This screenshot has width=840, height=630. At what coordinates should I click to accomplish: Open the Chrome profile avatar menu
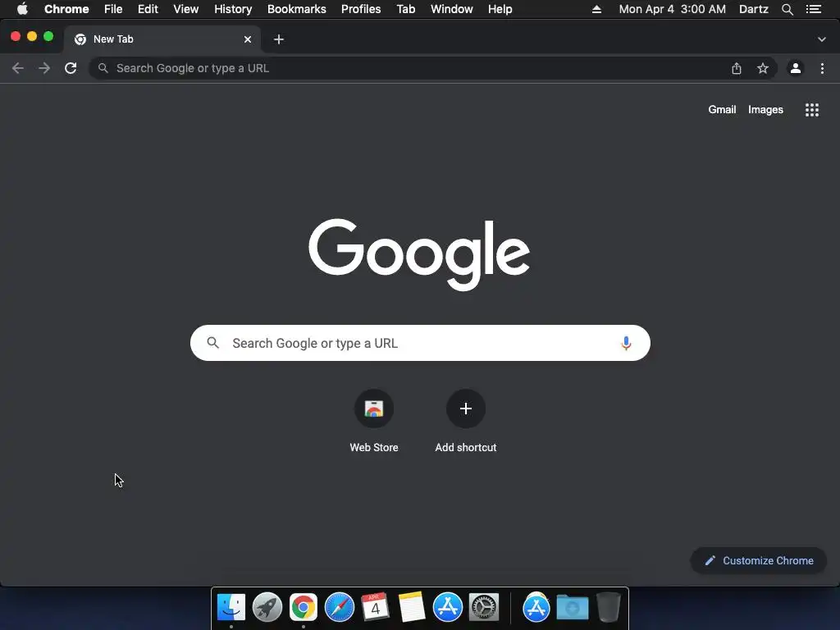tap(796, 68)
